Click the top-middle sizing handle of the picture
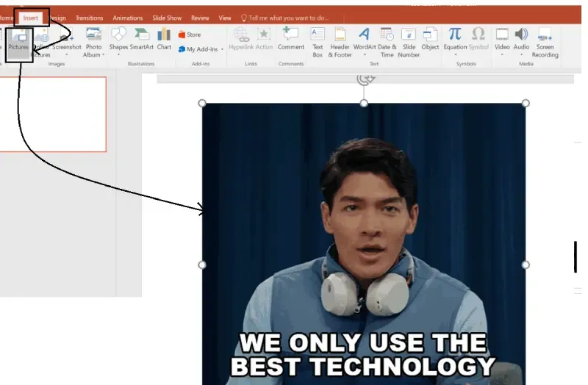The image size is (588, 385). [x=364, y=103]
